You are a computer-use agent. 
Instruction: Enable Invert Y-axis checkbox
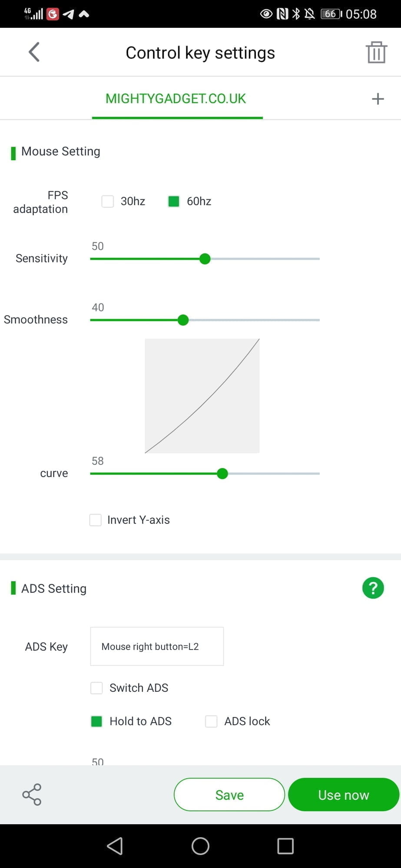coord(96,520)
